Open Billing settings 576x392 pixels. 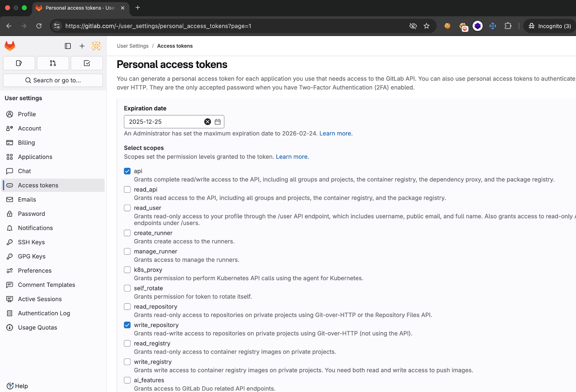coord(53,143)
